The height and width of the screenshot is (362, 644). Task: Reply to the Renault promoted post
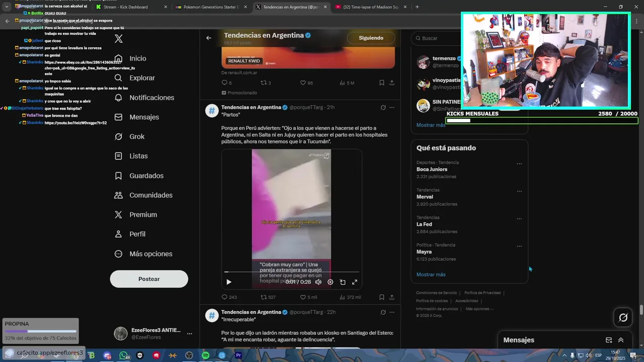pos(227,83)
